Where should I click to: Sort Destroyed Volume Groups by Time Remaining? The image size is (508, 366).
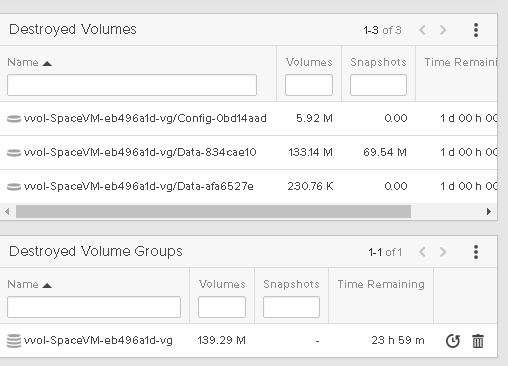point(381,284)
